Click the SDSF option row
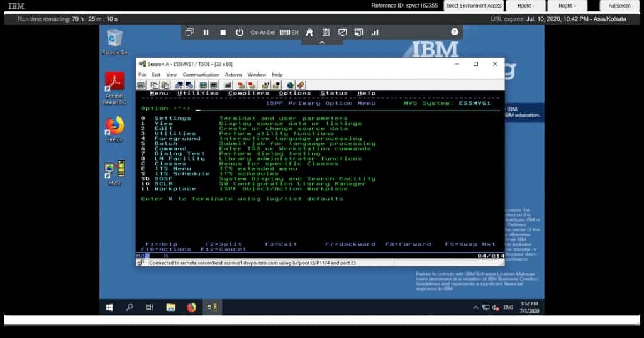644x338 pixels. 258,179
